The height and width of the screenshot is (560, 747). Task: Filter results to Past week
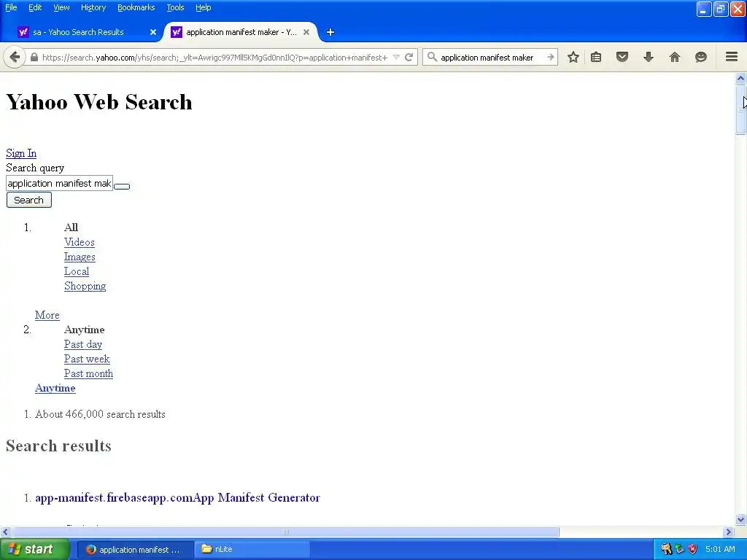87,359
